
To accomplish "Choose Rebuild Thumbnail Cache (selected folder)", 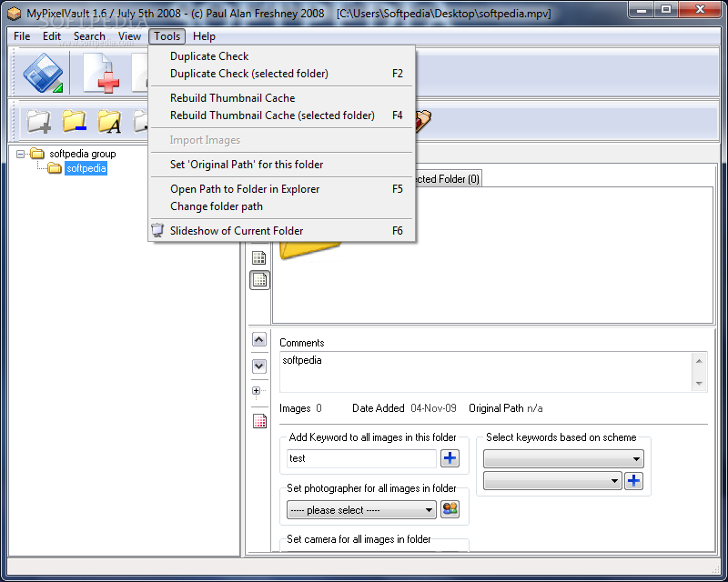I will point(282,115).
